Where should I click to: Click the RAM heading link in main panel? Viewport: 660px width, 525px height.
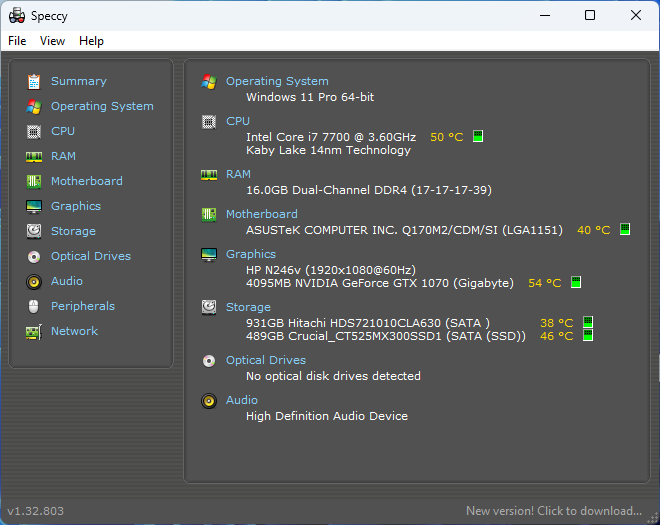pos(238,174)
